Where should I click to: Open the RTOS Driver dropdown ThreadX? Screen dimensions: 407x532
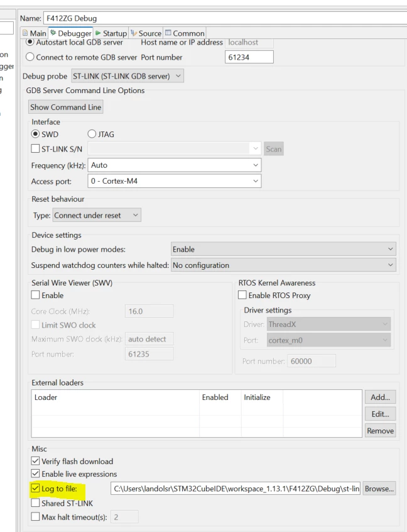[x=328, y=324]
